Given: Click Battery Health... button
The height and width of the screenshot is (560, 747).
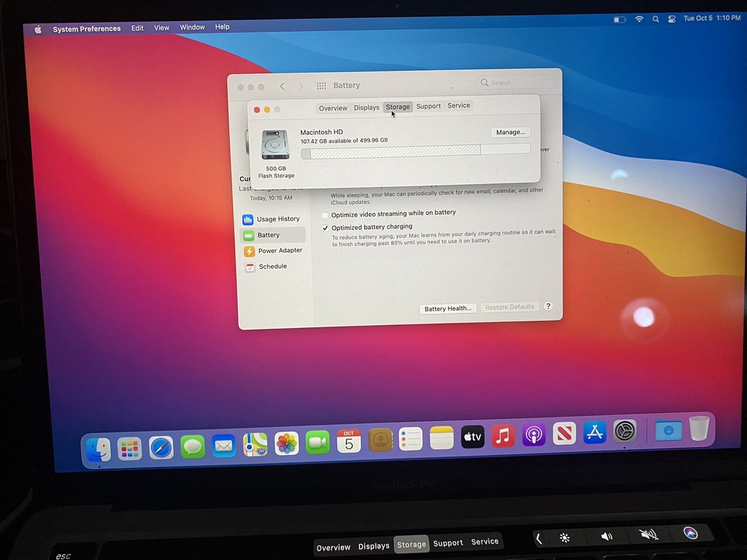Looking at the screenshot, I should [448, 309].
